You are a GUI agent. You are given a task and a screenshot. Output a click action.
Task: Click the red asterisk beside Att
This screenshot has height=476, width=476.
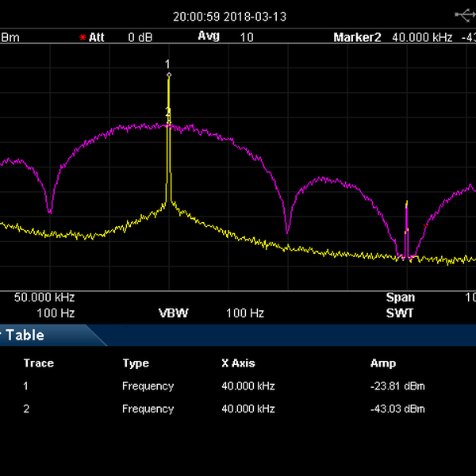(82, 37)
